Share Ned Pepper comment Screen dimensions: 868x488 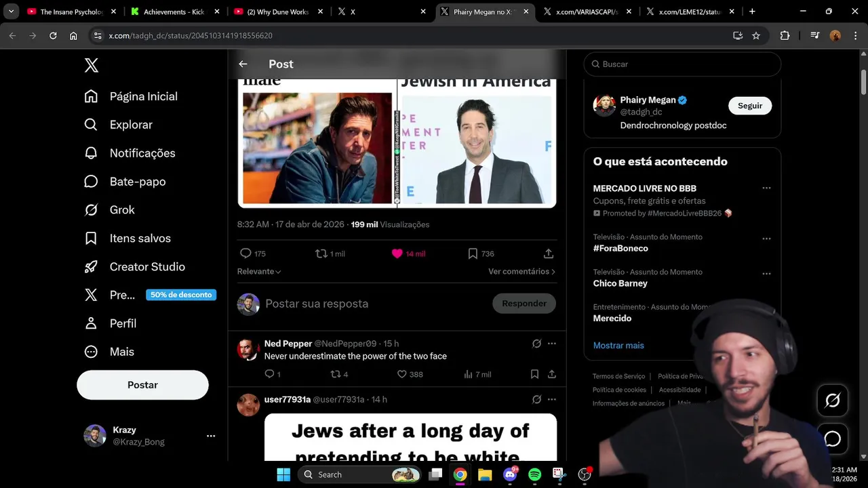pyautogui.click(x=552, y=374)
